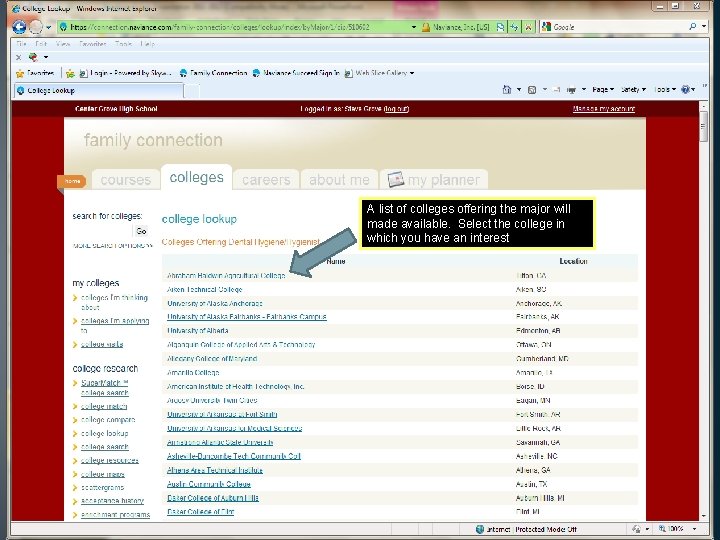720x540 pixels.
Task: Click the Refresh icon in address bar
Action: 514,27
